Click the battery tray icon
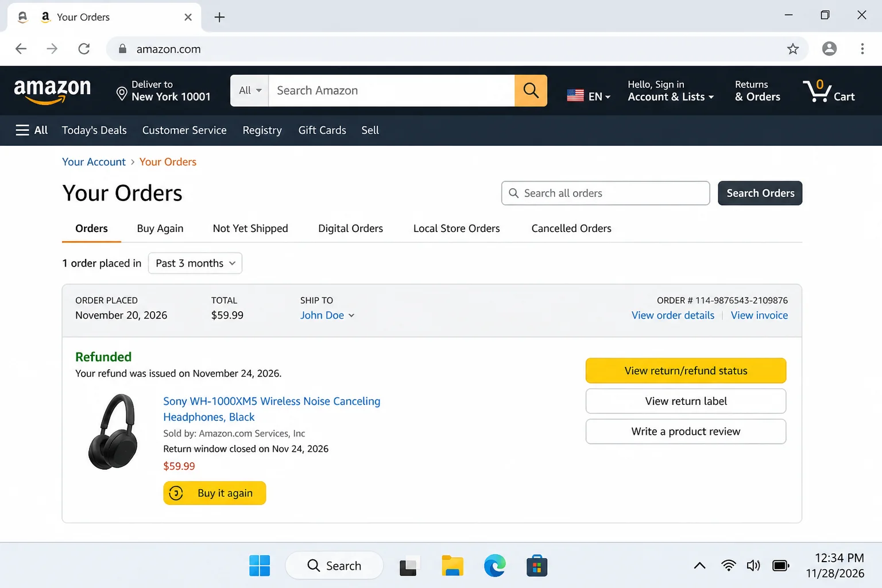This screenshot has height=588, width=882. (781, 566)
